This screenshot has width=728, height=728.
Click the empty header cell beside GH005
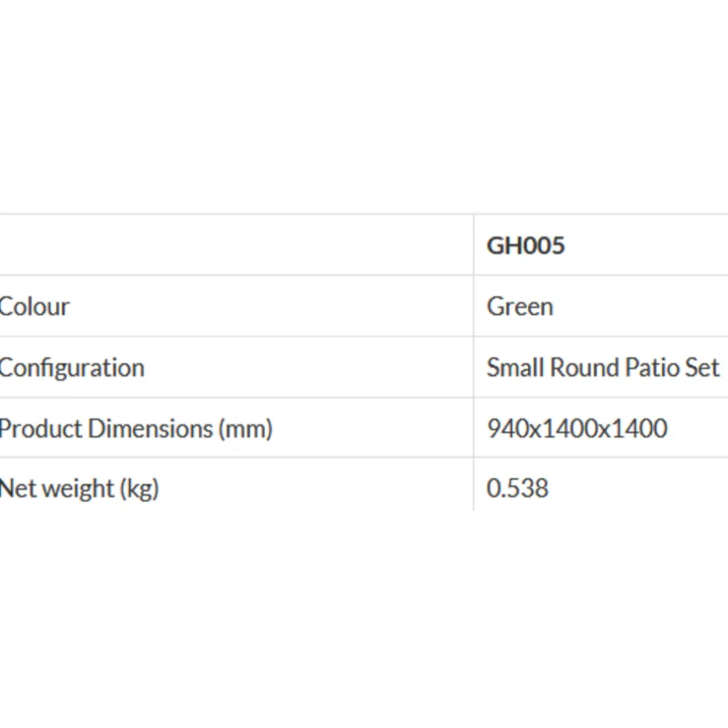tap(236, 246)
